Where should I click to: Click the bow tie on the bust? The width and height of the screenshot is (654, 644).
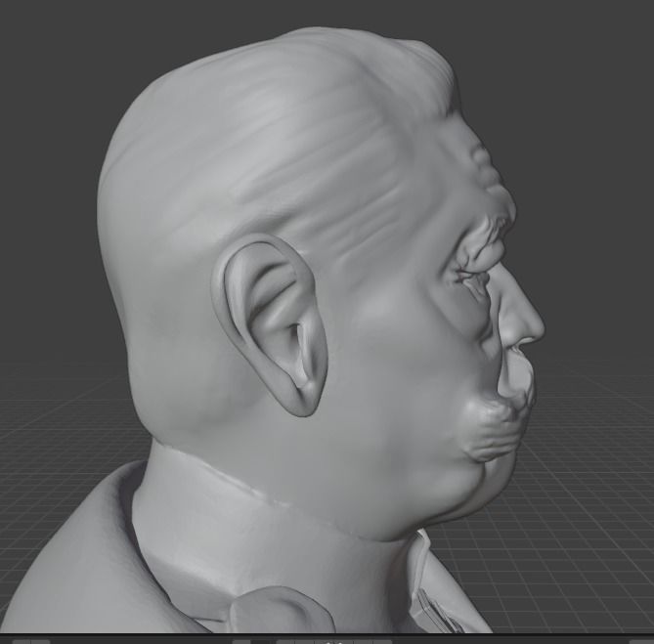click(281, 610)
